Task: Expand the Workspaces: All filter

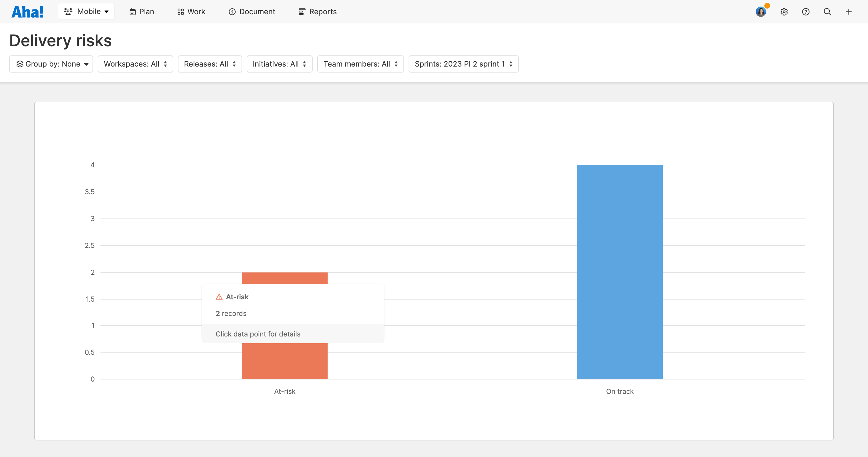Action: tap(135, 64)
